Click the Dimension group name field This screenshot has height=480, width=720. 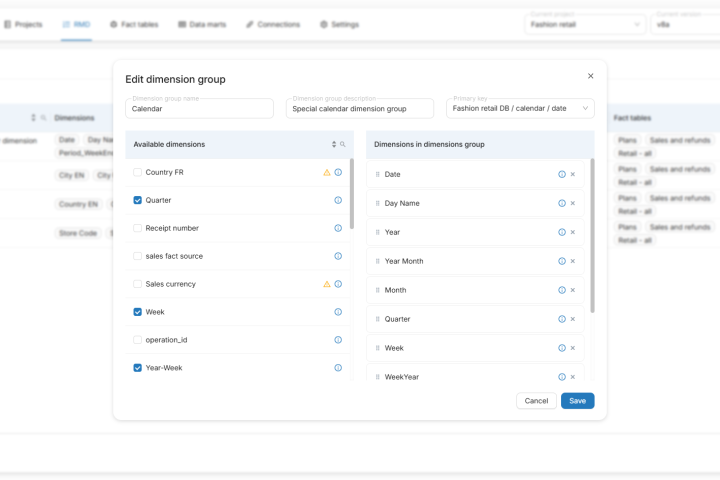pyautogui.click(x=199, y=108)
